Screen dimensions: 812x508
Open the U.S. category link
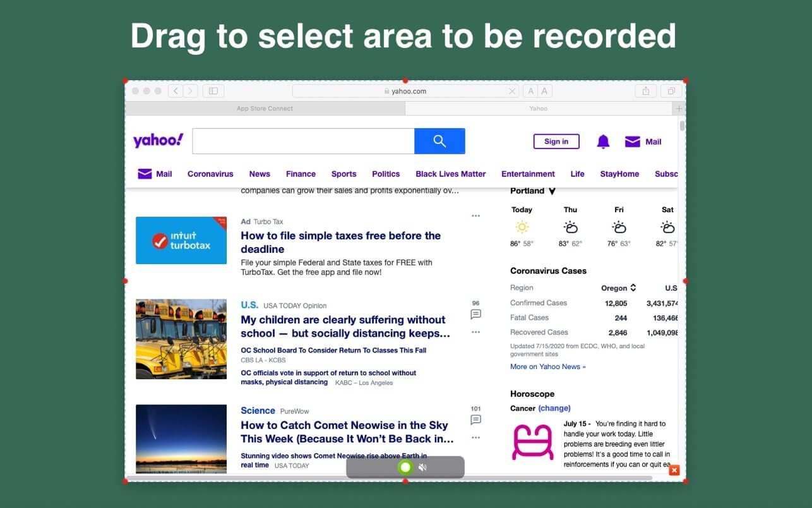pyautogui.click(x=249, y=305)
